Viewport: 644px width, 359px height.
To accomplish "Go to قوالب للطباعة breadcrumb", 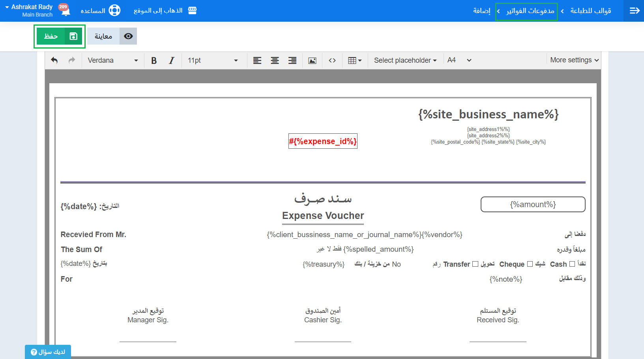I will 590,11.
